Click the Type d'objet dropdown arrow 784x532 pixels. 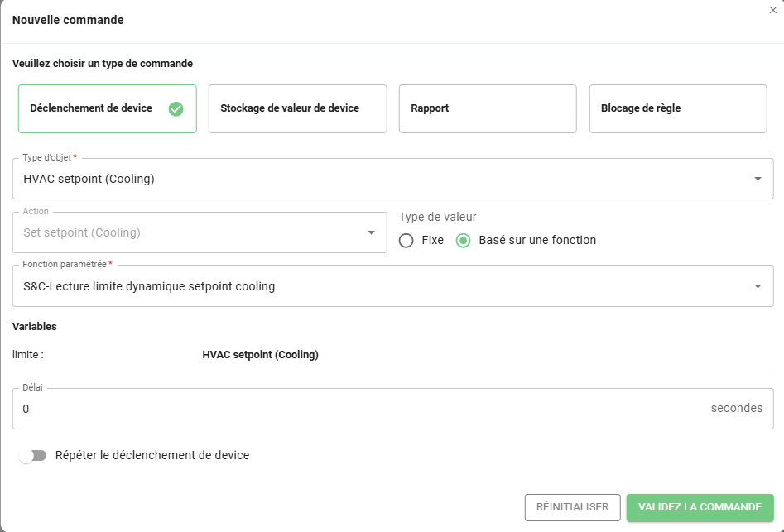click(x=758, y=179)
